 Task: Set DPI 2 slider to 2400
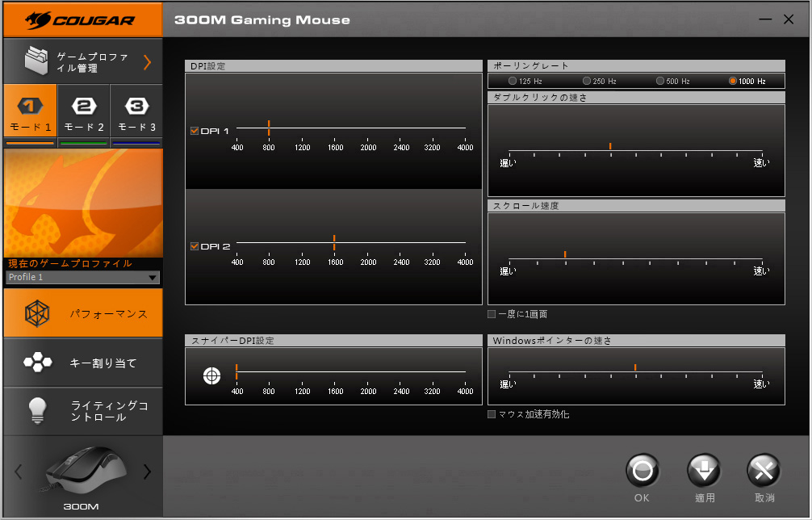coord(400,242)
